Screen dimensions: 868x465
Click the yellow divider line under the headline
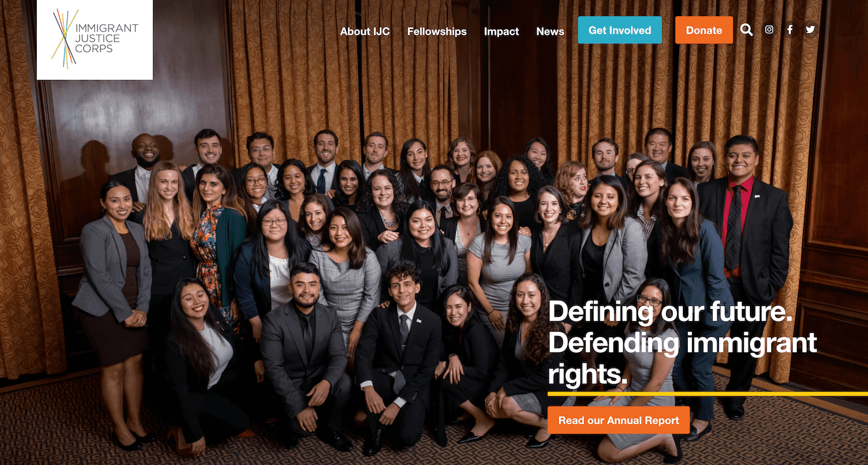pyautogui.click(x=708, y=394)
